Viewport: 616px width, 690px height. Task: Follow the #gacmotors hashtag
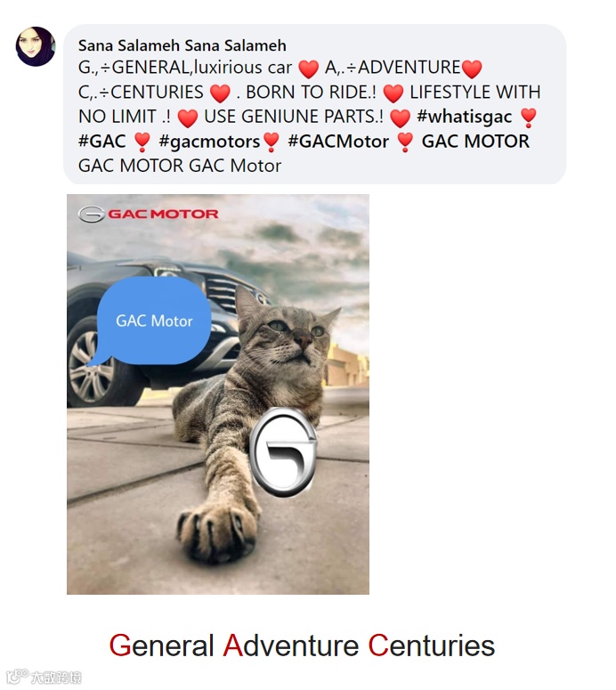point(209,142)
